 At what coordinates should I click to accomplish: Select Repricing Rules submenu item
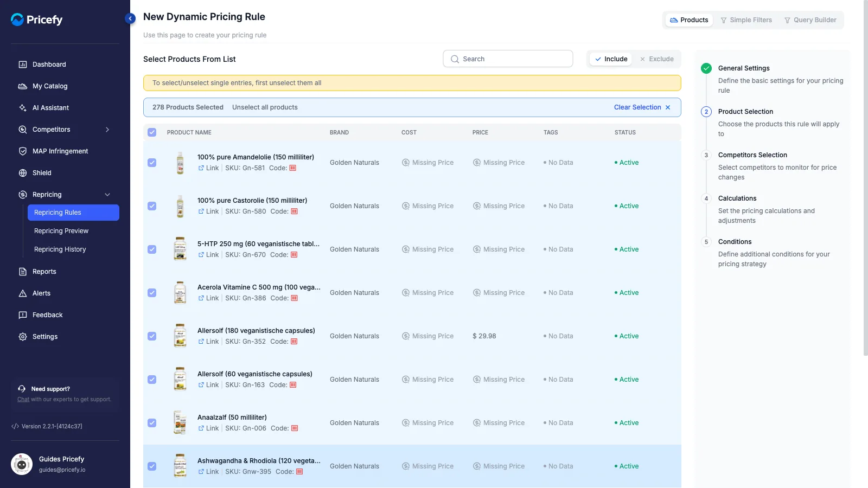[73, 213]
